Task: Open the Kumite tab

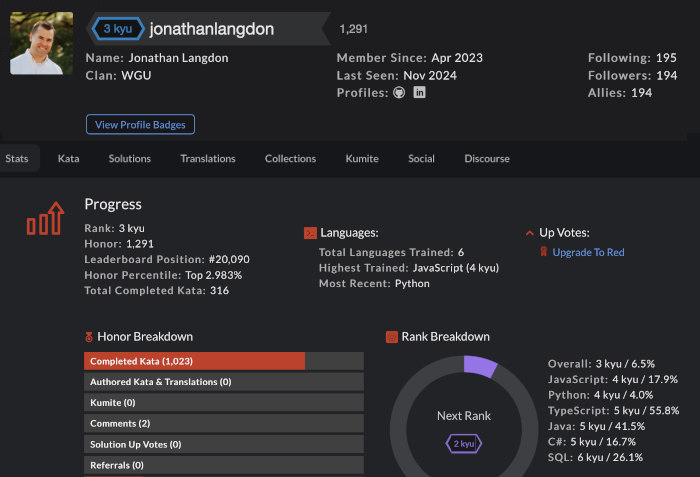Action: coord(362,159)
